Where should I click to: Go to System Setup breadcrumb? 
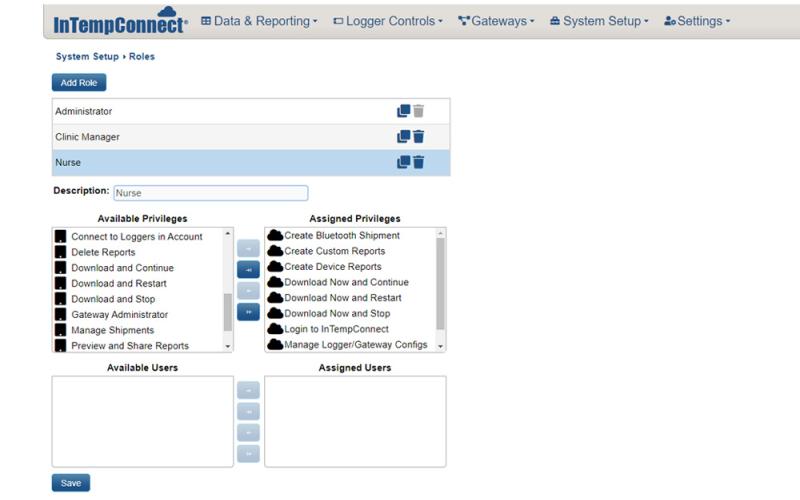pyautogui.click(x=87, y=56)
